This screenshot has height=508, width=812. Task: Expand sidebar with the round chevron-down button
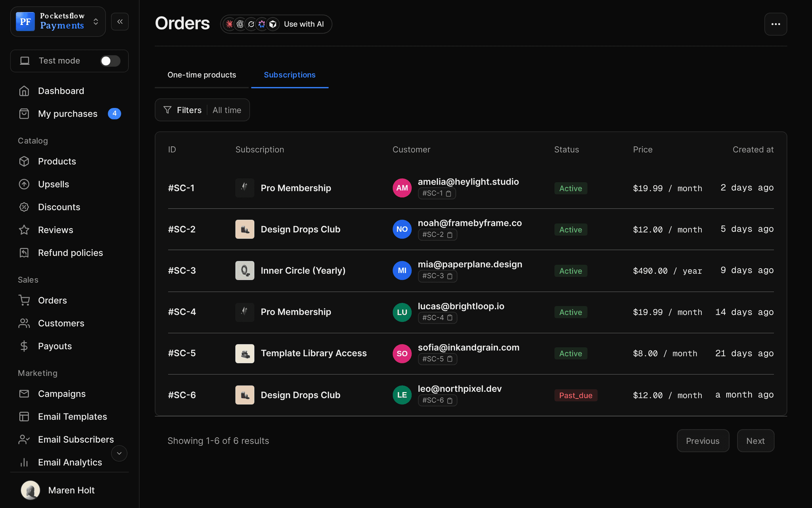(119, 453)
